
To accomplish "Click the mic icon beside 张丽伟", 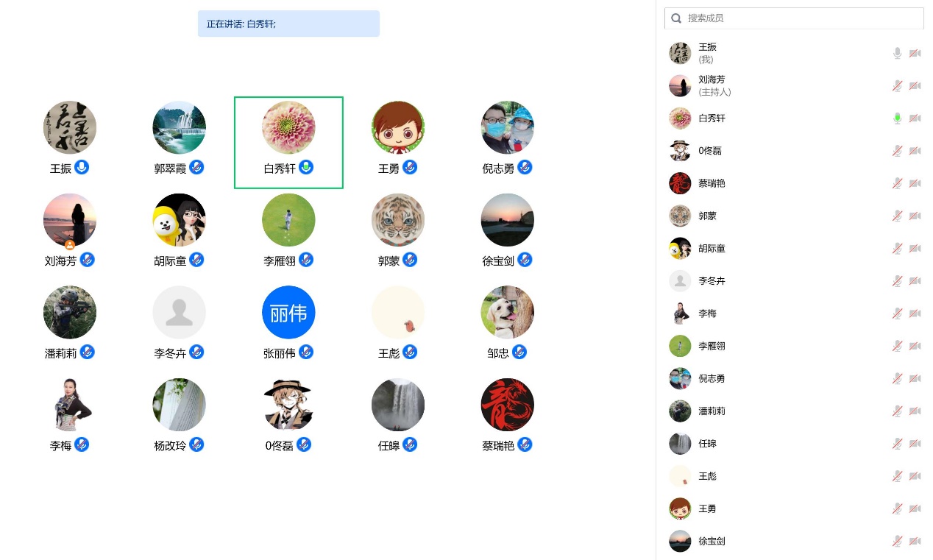I will tap(306, 352).
